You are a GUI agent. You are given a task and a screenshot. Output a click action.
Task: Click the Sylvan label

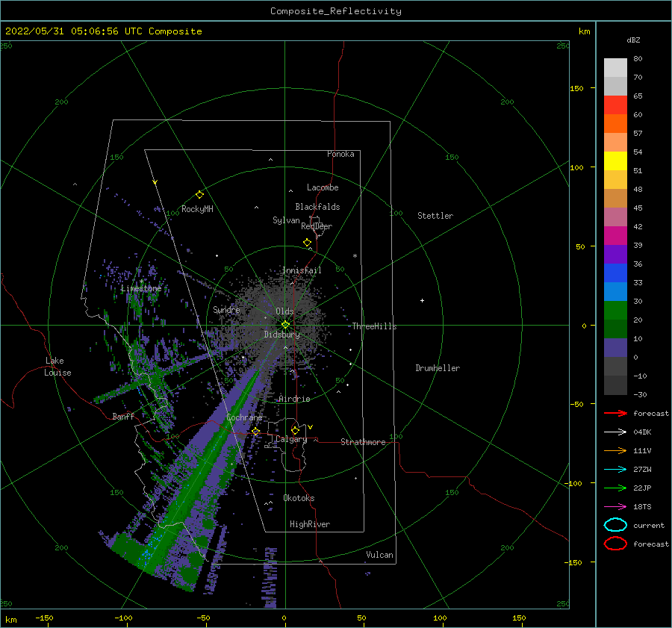pos(286,220)
